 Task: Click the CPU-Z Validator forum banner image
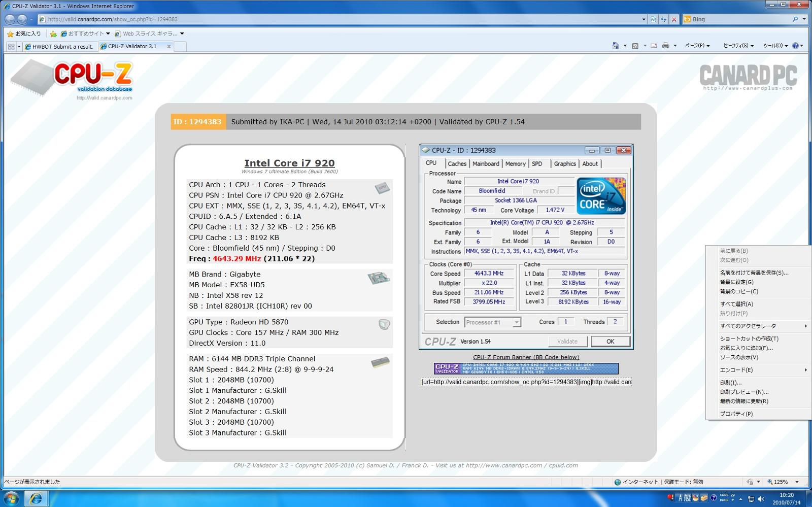pyautogui.click(x=526, y=368)
